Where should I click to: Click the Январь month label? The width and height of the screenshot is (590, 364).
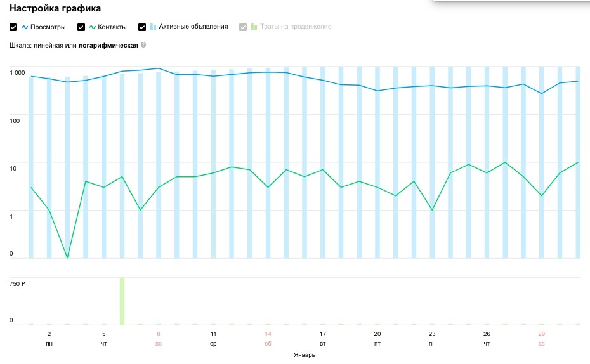coord(305,355)
